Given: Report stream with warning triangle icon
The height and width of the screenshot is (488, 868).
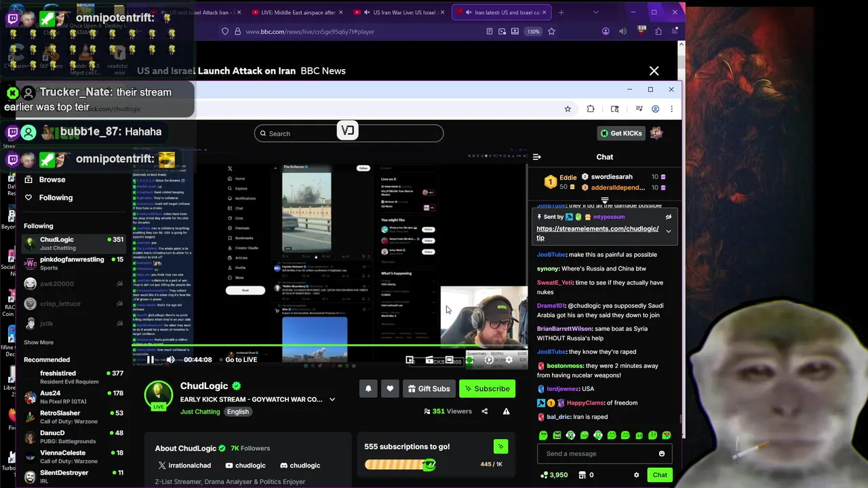Looking at the screenshot, I should pos(506,411).
